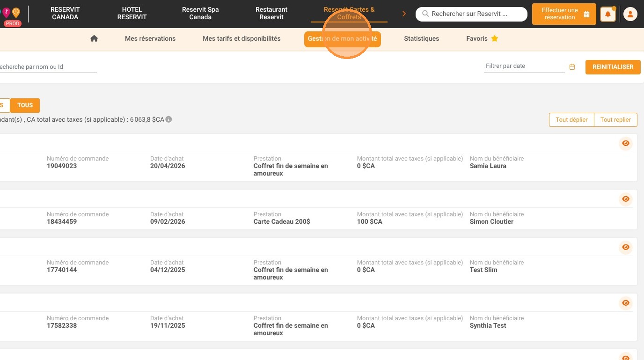Open the home icon in navigation bar
644x360 pixels.
click(94, 39)
